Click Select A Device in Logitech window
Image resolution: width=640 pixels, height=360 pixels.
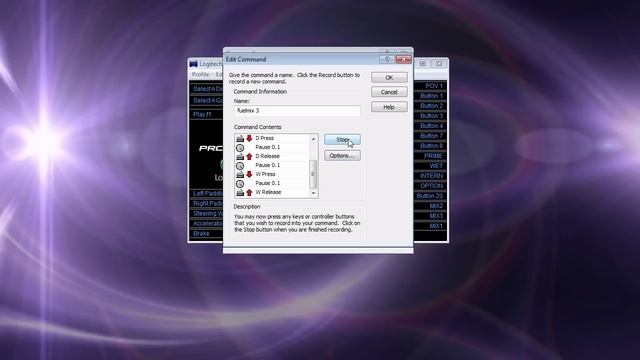[x=207, y=89]
